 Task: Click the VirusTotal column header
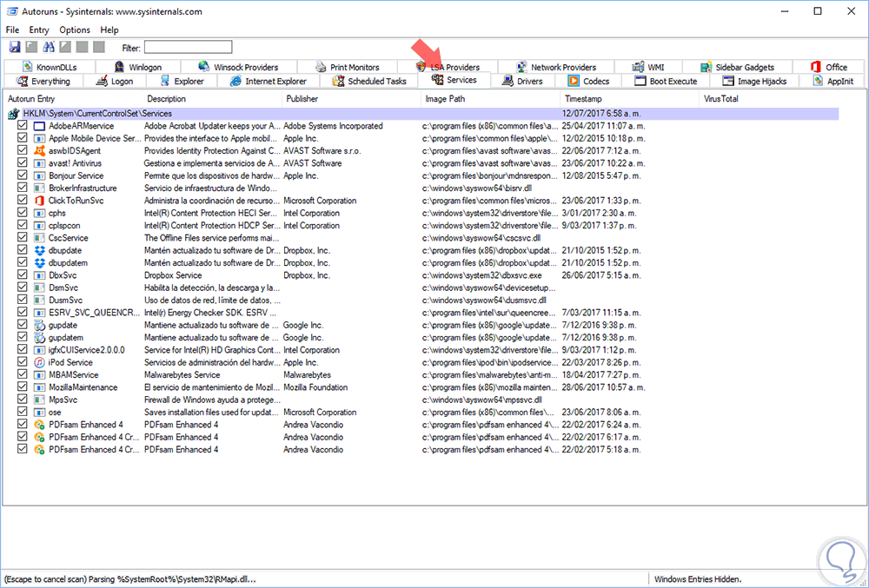pyautogui.click(x=769, y=98)
